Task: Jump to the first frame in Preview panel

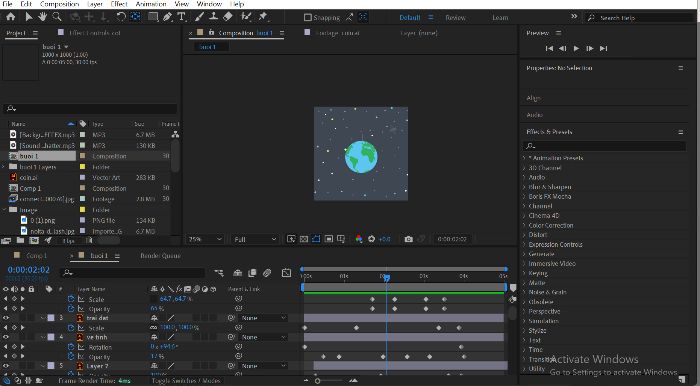Action: (550, 48)
